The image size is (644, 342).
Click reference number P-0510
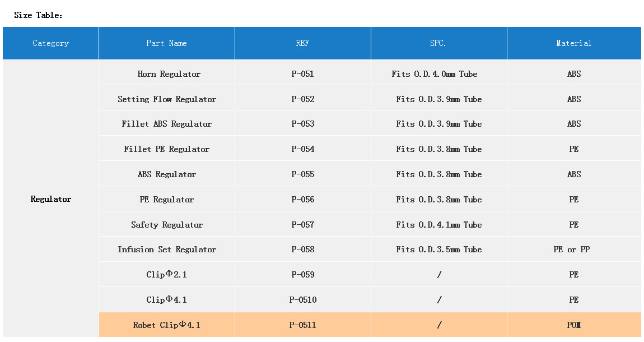tap(303, 300)
